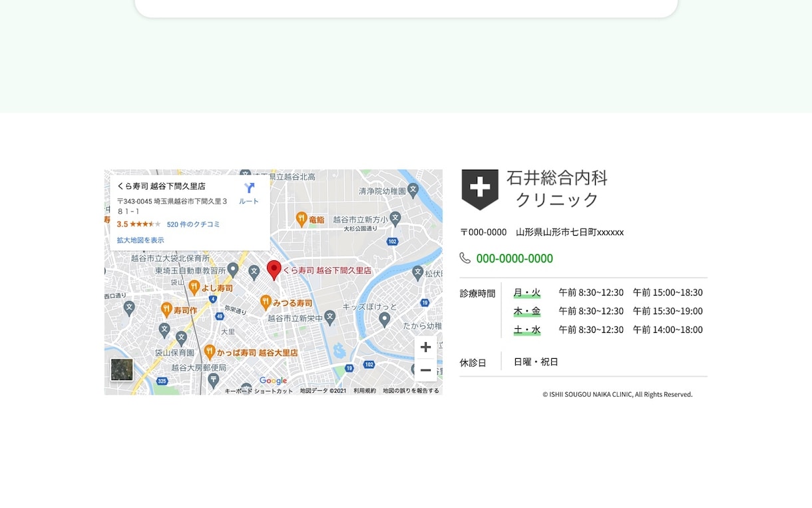812x508 pixels.
Task: Zoom out the map with minus
Action: click(426, 370)
